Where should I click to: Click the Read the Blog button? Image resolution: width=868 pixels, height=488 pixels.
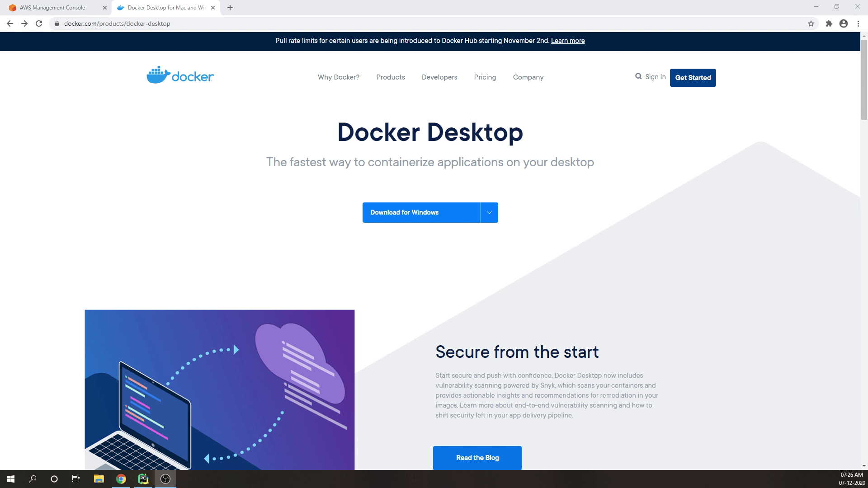coord(477,458)
